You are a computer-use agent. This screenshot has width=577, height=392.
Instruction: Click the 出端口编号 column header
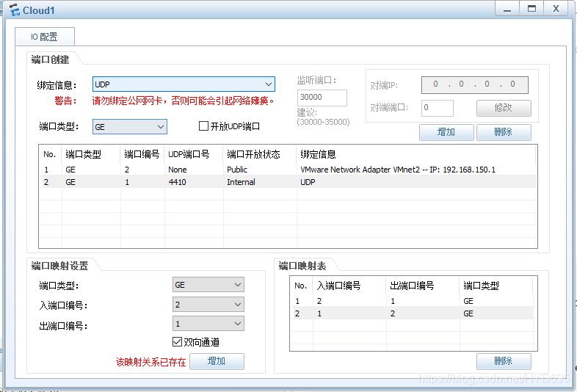click(x=423, y=286)
